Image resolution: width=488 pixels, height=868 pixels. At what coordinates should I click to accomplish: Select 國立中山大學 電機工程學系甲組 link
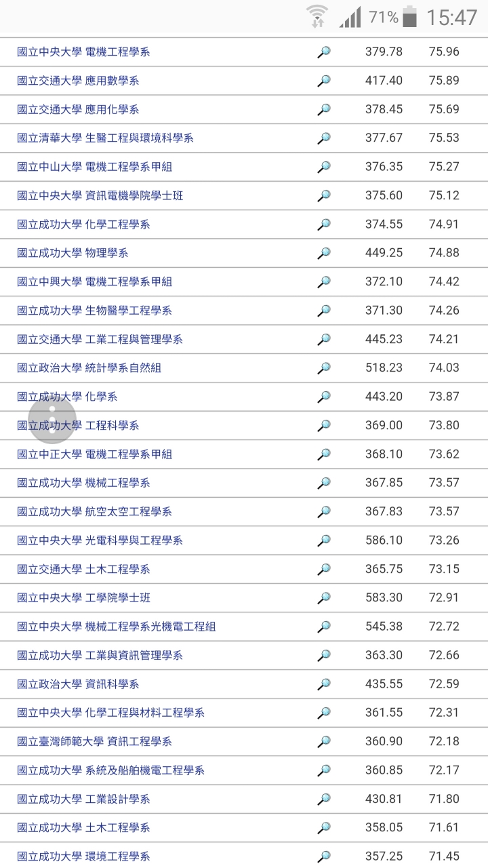tap(94, 167)
